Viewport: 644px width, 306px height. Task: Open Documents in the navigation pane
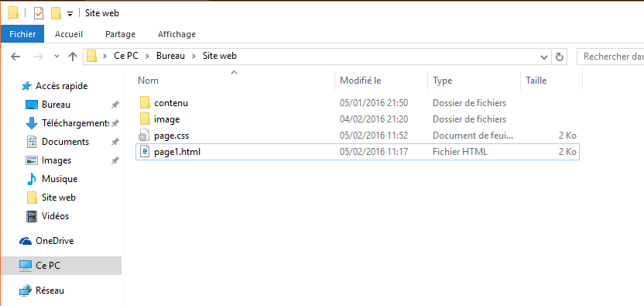click(65, 142)
